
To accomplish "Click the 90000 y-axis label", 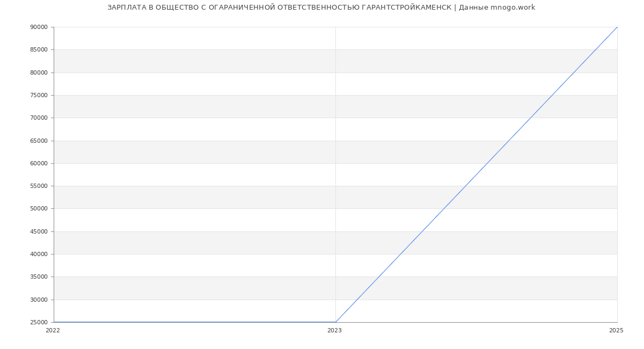I will pyautogui.click(x=39, y=27).
